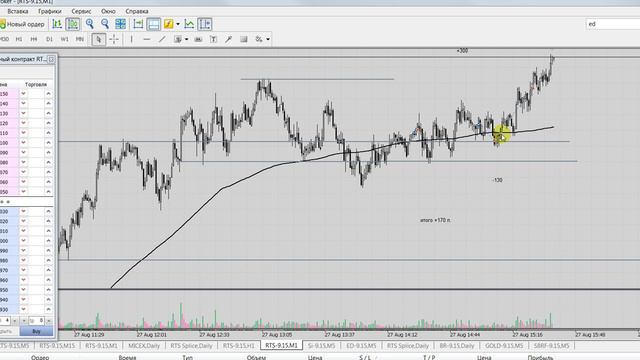Click up arrow in the 050 price row
This screenshot has width=640, height=360.
coord(48,192)
